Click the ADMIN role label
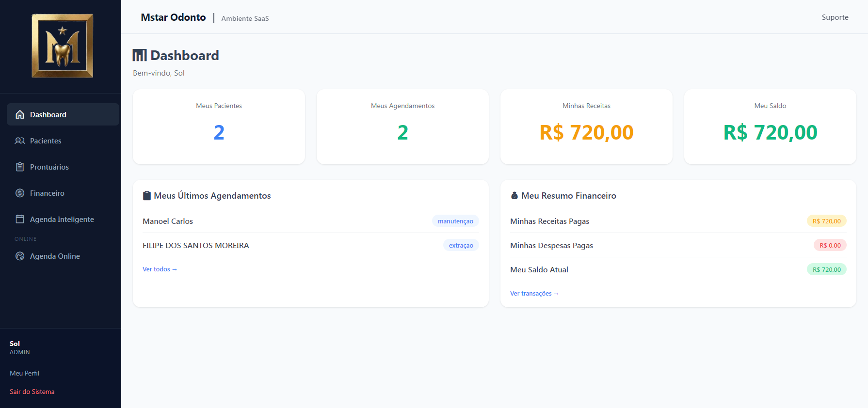This screenshot has width=868, height=408. click(x=19, y=352)
